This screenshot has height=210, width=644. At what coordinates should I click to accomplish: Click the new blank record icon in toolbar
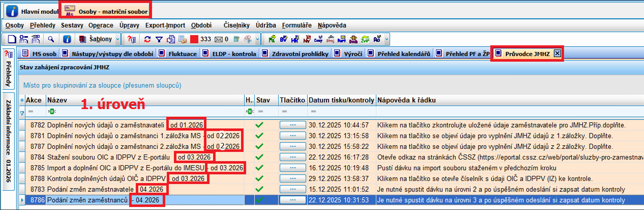coord(12,39)
